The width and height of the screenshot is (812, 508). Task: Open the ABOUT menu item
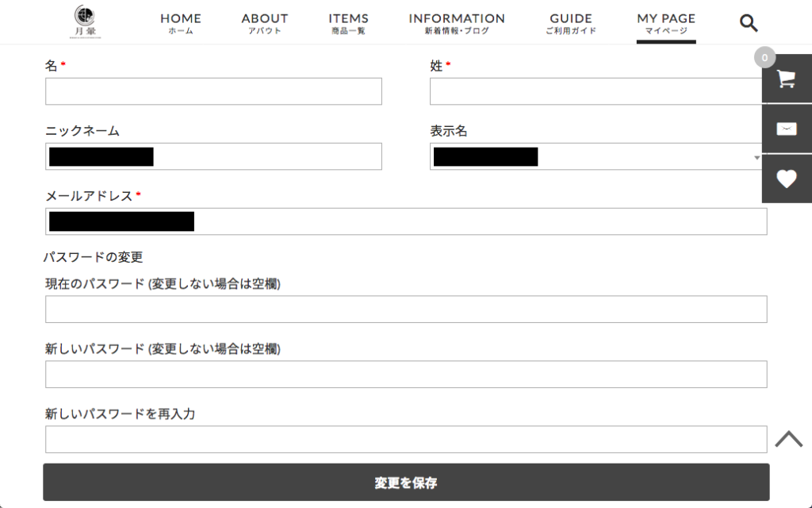coord(265,23)
